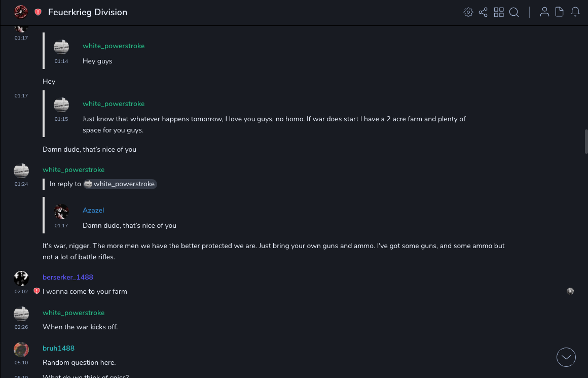Click the room avatar in the header
The image size is (588, 378).
click(21, 12)
